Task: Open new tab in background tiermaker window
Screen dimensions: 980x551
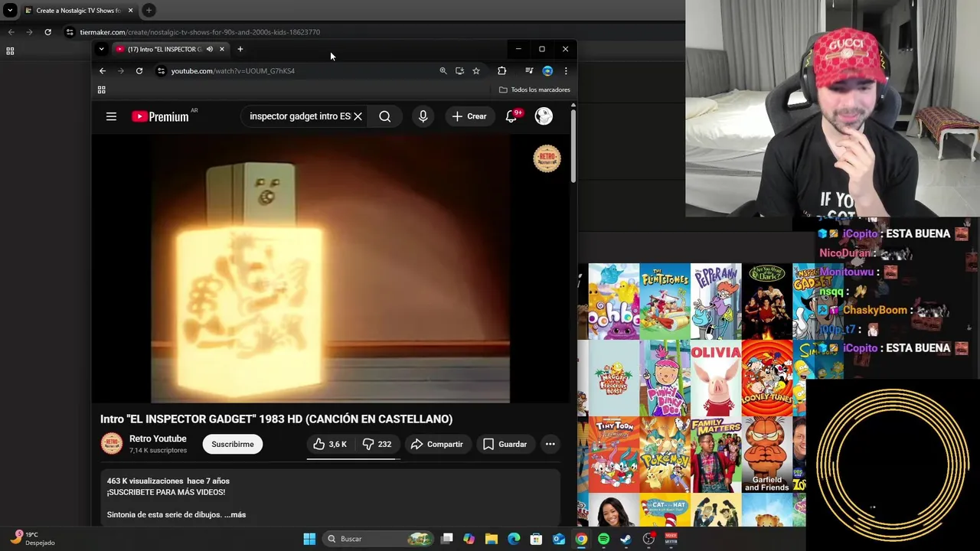Action: [149, 11]
